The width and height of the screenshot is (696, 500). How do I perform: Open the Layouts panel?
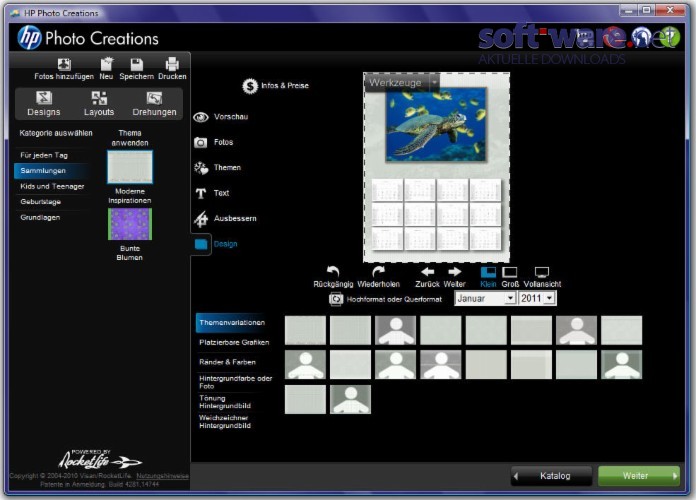99,103
